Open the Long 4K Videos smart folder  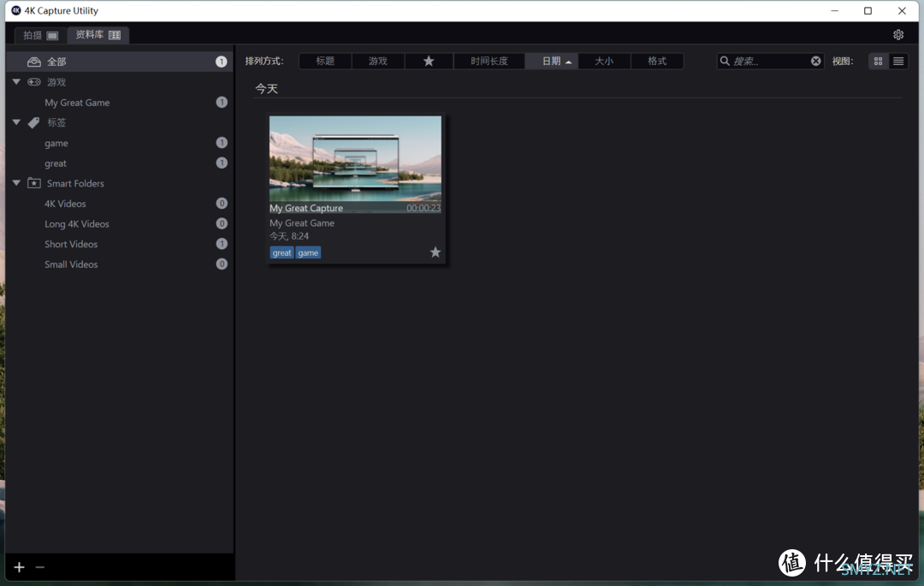120,224
